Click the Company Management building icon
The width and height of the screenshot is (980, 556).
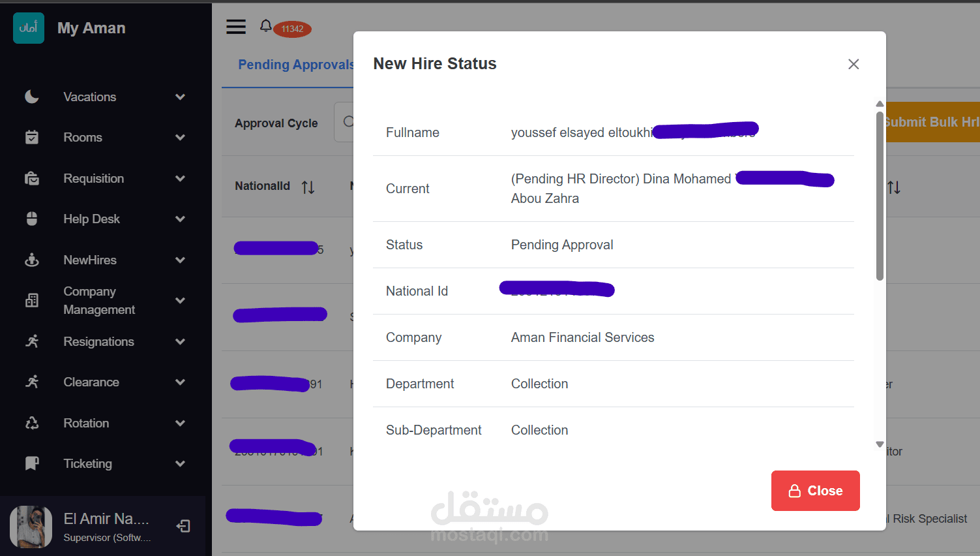click(x=32, y=300)
